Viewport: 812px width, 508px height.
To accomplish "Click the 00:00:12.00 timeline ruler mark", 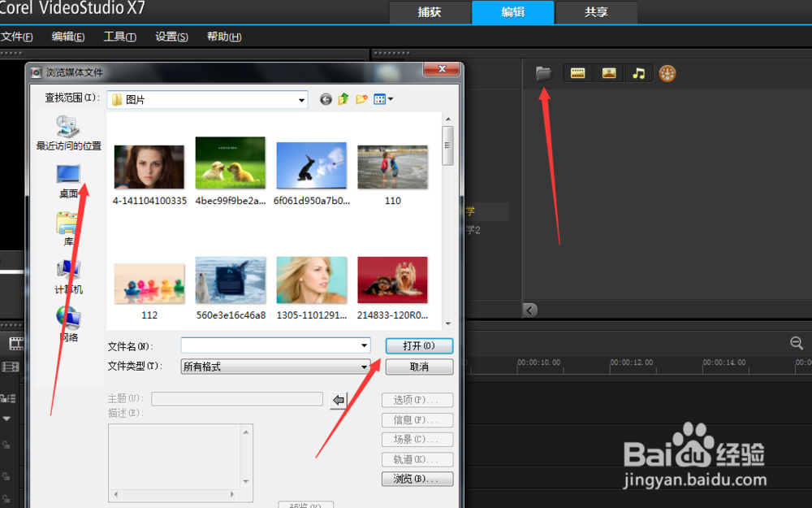I will (x=631, y=363).
